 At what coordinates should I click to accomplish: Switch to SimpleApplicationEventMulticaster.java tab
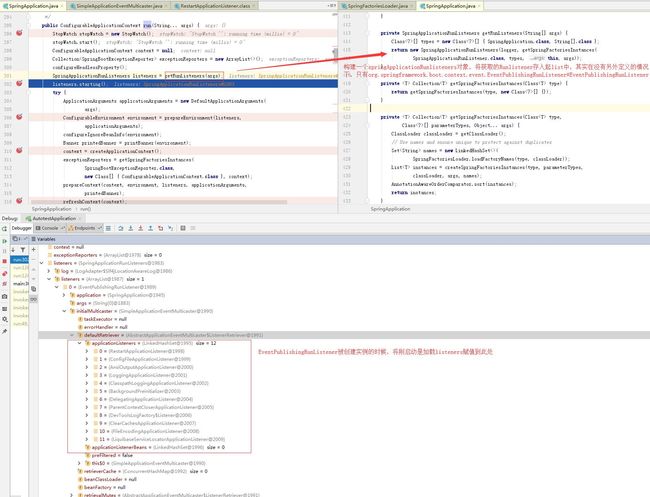click(x=119, y=6)
